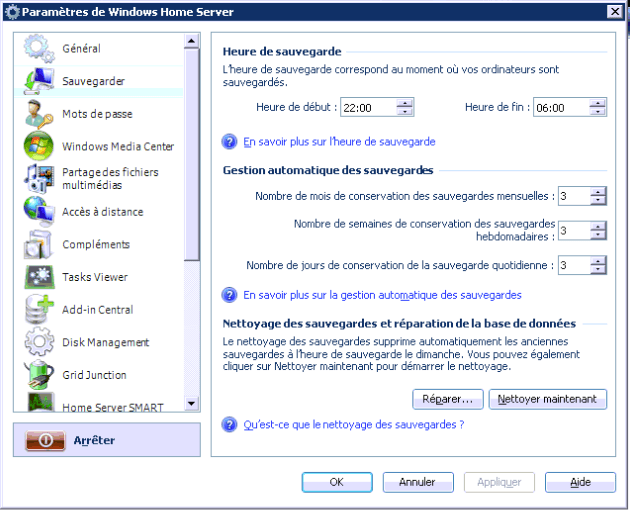
Task: Open help with the Aide button
Action: 580,482
